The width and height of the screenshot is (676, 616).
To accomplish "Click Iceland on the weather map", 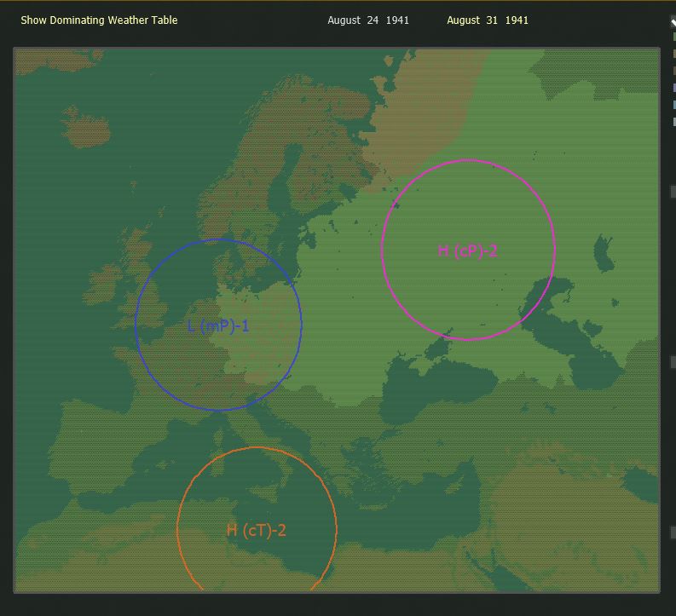I will [86, 127].
